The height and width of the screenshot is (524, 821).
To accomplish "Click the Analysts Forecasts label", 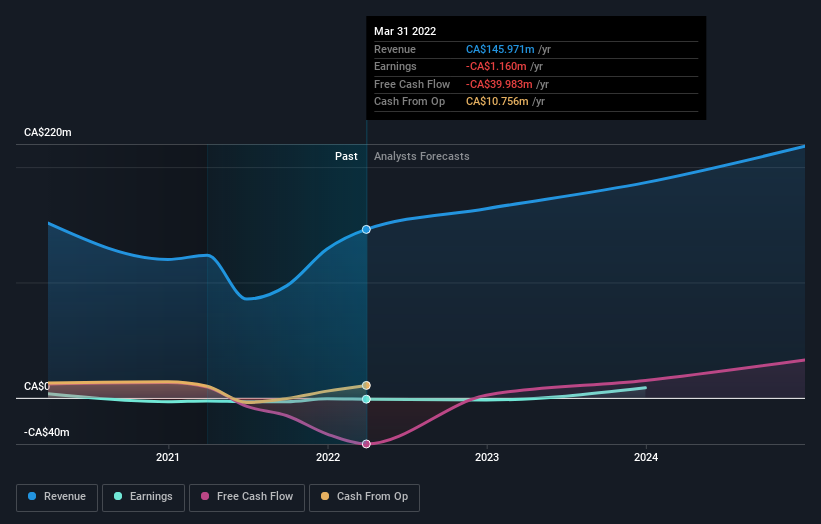I will [x=421, y=156].
